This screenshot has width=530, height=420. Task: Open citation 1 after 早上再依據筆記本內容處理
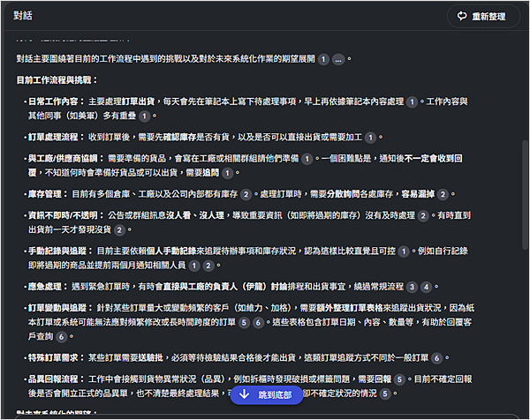click(412, 102)
